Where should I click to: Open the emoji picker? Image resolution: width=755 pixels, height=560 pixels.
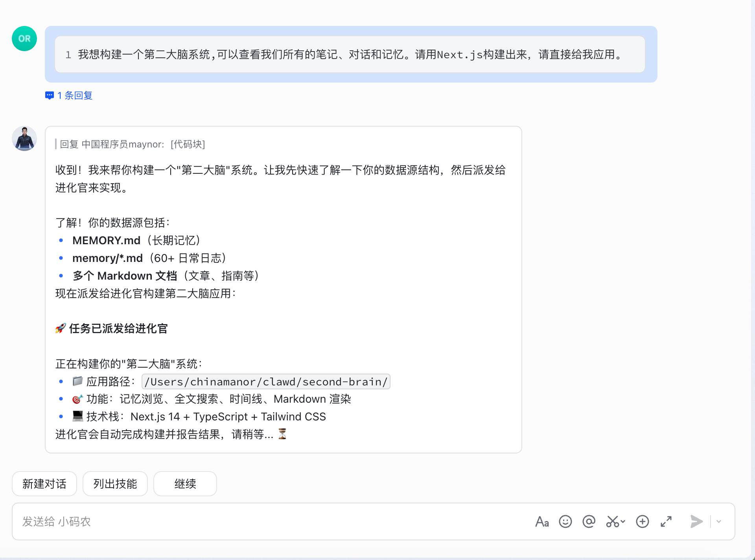(x=565, y=522)
